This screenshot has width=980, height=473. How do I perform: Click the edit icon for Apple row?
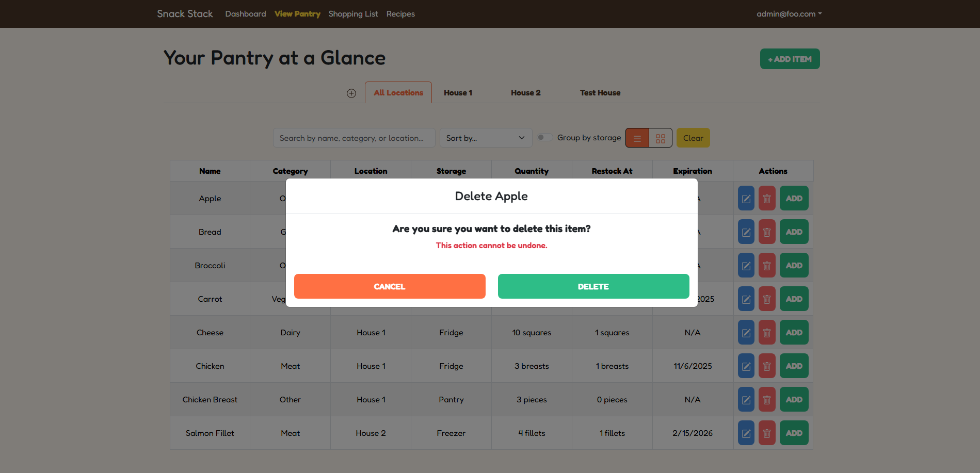pyautogui.click(x=746, y=199)
